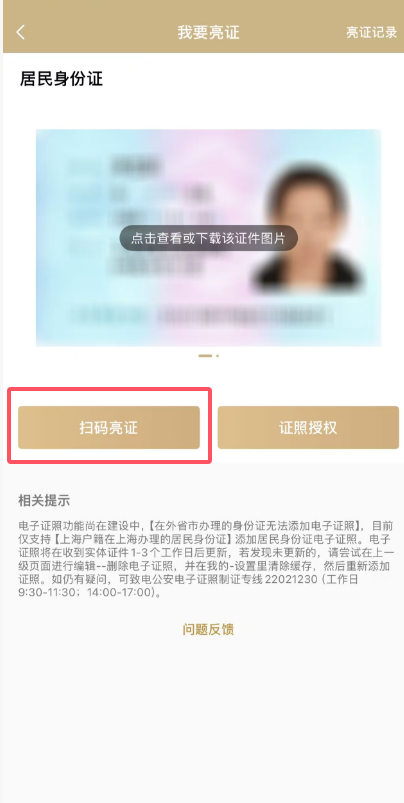The width and height of the screenshot is (404, 803).
Task: Tap the 居民身份证 section heading
Action: click(61, 79)
